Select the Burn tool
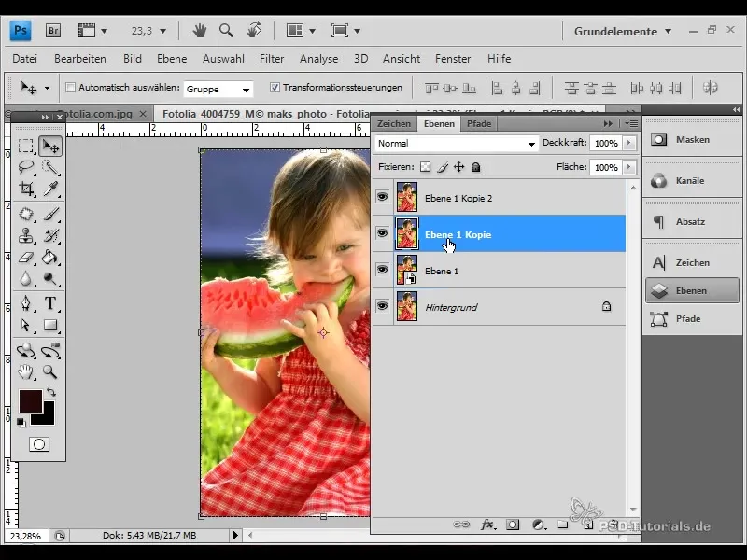Image resolution: width=747 pixels, height=560 pixels. [50, 279]
